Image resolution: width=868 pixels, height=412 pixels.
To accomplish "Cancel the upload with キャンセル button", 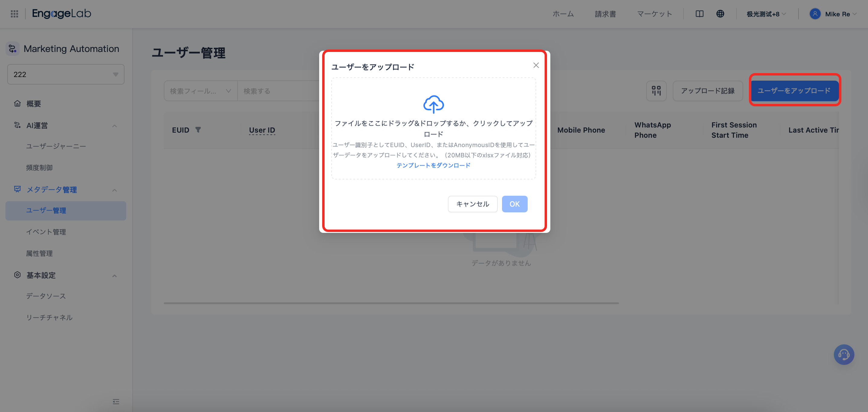I will pyautogui.click(x=472, y=204).
